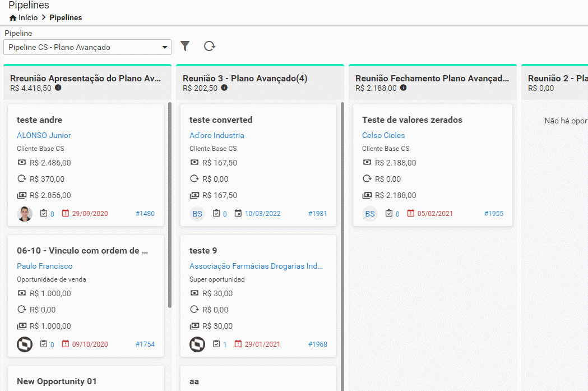Viewport: 588px width, 391px height.
Task: Open the ALONSO Junior client link
Action: [x=44, y=135]
